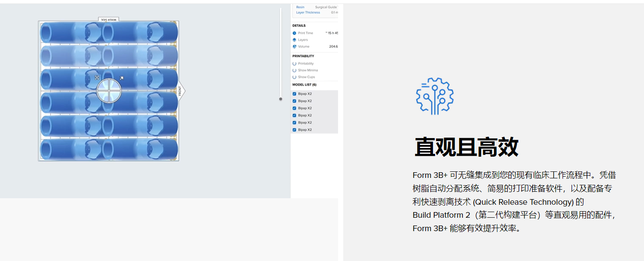Click the 直观且高效 heading
This screenshot has width=644, height=261.
pos(466,147)
